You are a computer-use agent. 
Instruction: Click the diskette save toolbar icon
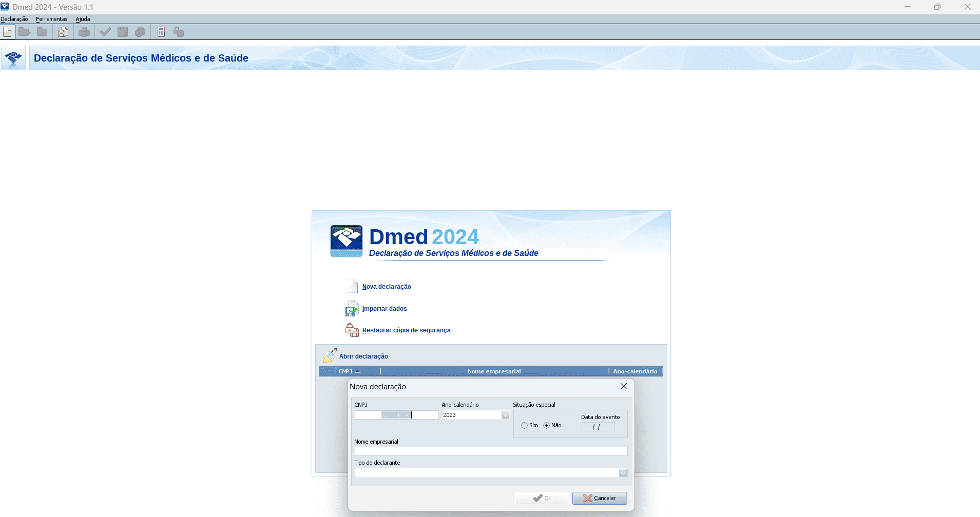(123, 32)
